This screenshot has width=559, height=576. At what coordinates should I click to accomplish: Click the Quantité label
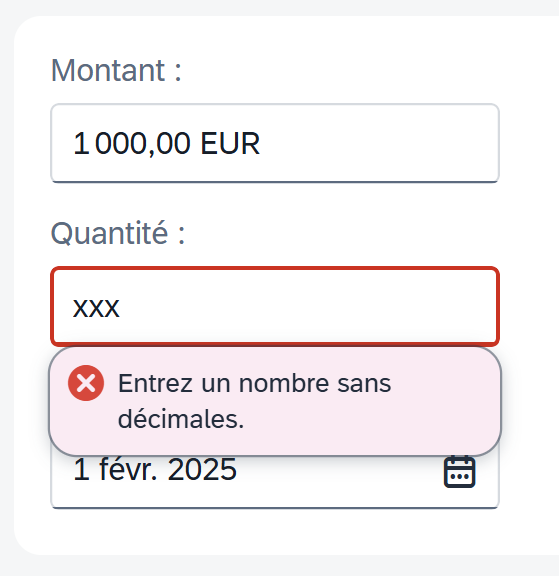(x=118, y=233)
